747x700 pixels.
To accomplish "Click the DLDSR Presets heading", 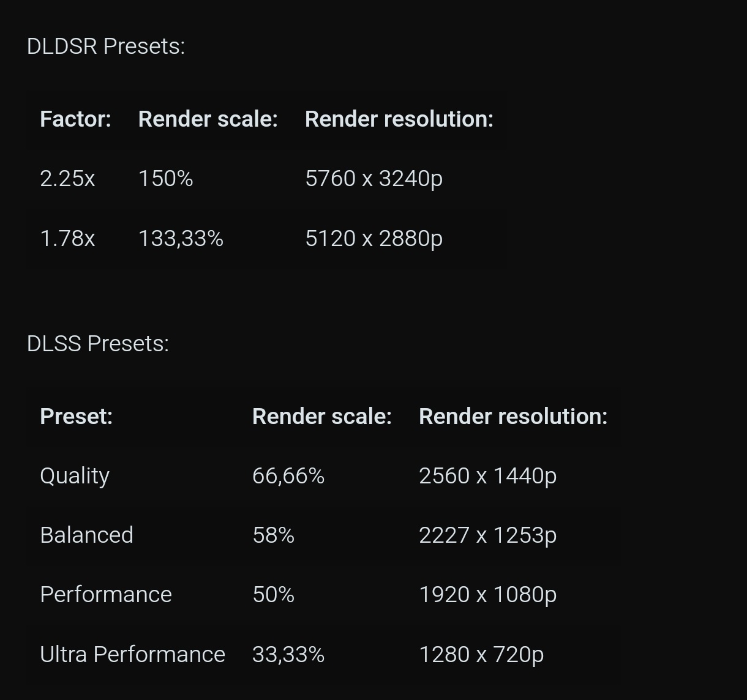I will [106, 47].
